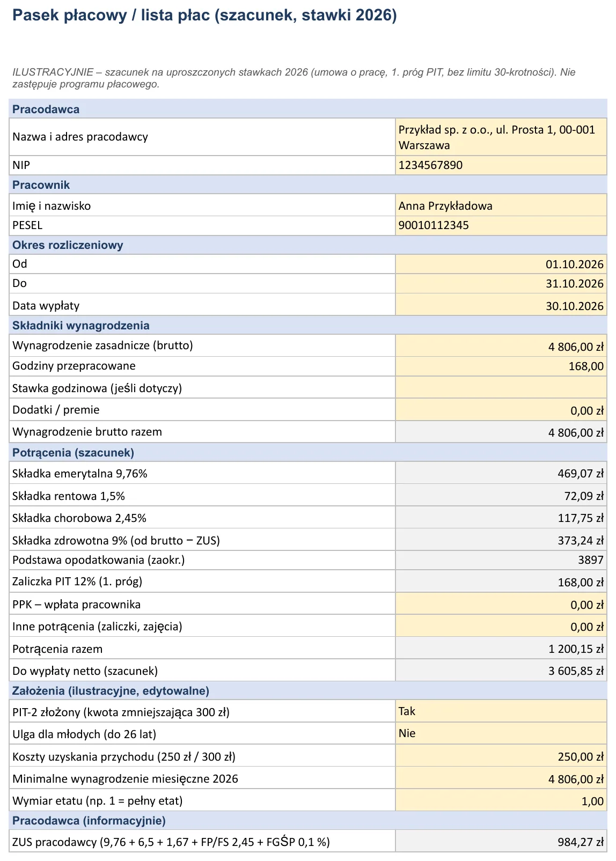Screen dimensions: 616x861
Task: Click the PIT-2 złożony value Tak
Action: tap(501, 711)
